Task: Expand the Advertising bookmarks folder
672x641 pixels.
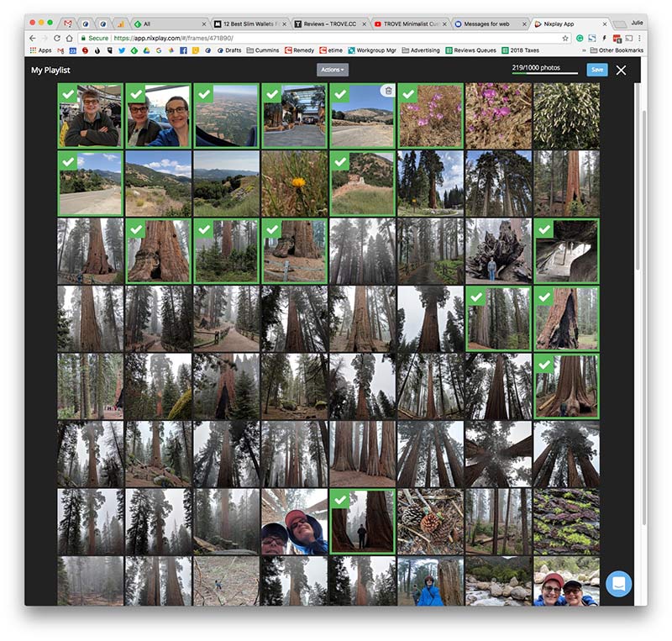Action: pos(421,50)
